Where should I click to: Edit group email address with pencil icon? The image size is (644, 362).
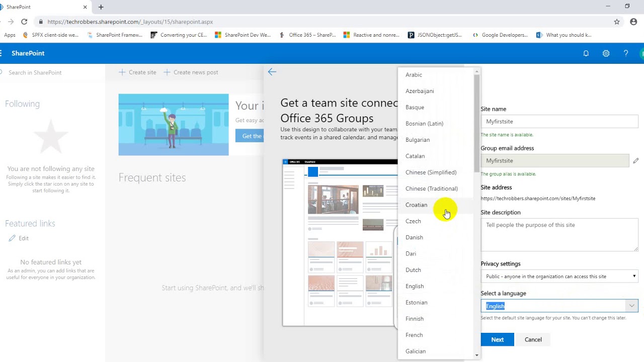(x=636, y=160)
